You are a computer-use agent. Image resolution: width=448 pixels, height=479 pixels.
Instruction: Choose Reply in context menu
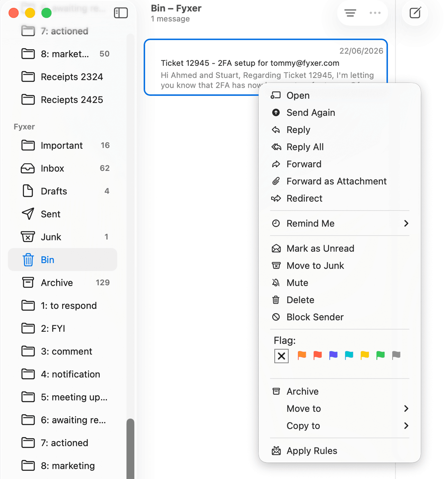[339, 130]
